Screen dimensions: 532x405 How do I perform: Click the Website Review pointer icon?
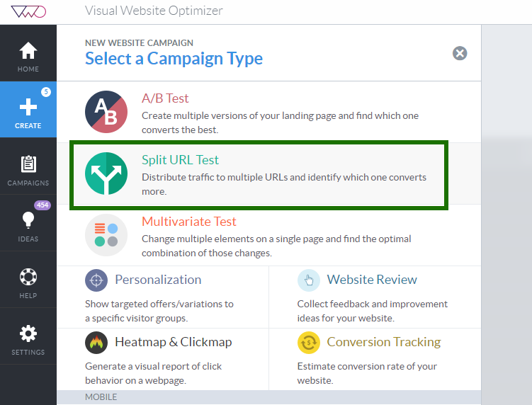click(x=309, y=280)
